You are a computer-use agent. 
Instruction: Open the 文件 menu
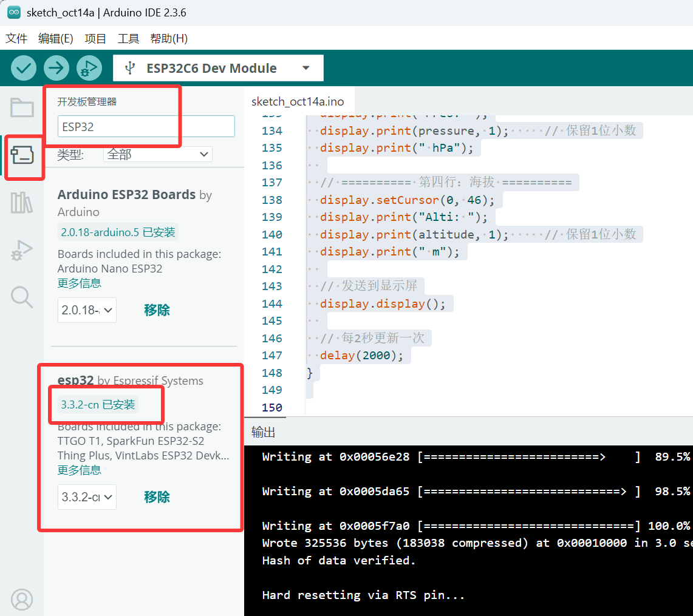point(16,39)
